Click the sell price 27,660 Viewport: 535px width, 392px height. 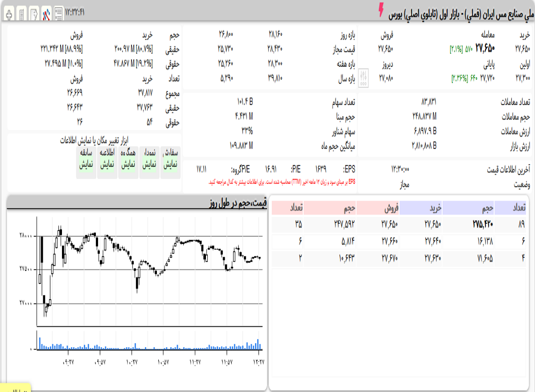tap(390, 241)
